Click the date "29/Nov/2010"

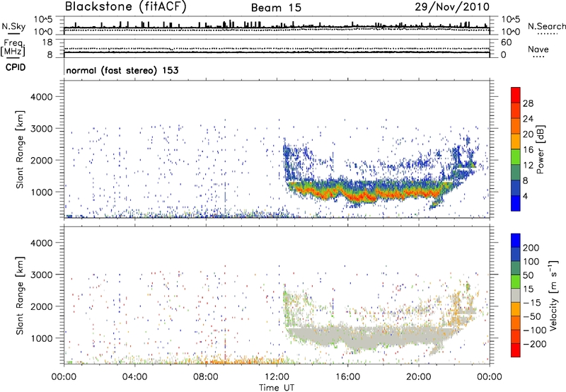[x=452, y=6]
